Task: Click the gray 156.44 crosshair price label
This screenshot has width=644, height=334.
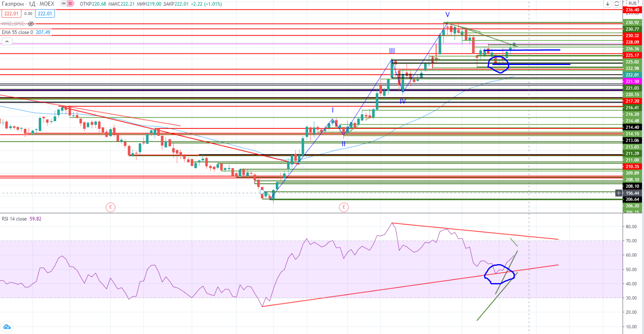Action: (632, 193)
